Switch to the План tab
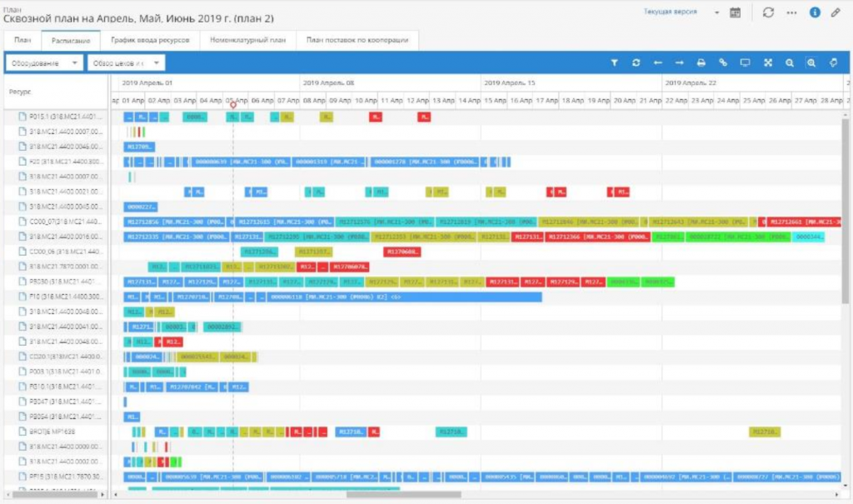Screen dimensions: 853x504 coord(22,40)
